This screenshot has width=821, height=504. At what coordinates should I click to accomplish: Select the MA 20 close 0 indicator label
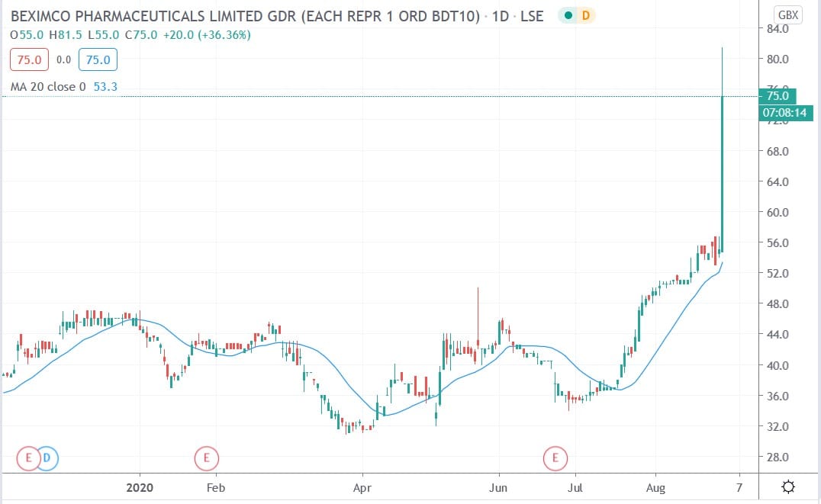point(48,86)
